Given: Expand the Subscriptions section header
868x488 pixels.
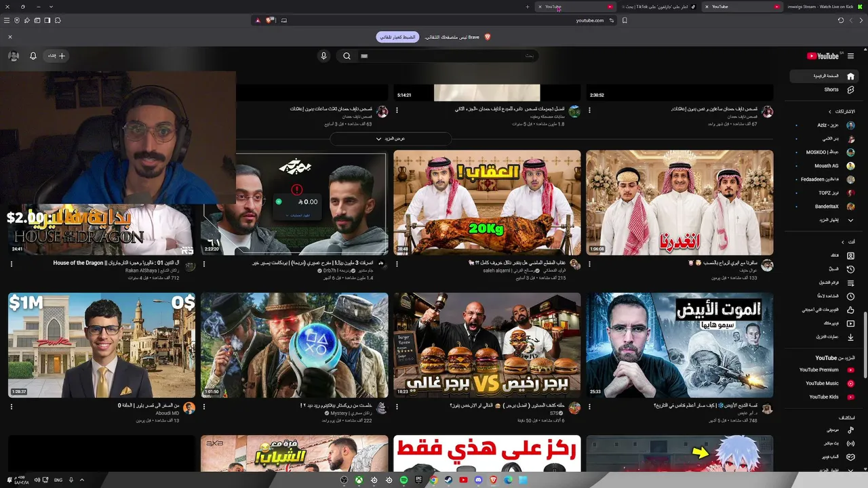Looking at the screenshot, I should (x=841, y=111).
